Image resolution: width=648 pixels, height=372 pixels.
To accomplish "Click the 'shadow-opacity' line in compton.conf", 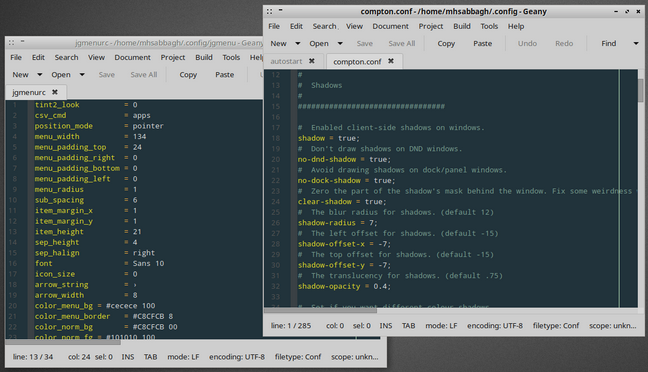I will coord(344,286).
